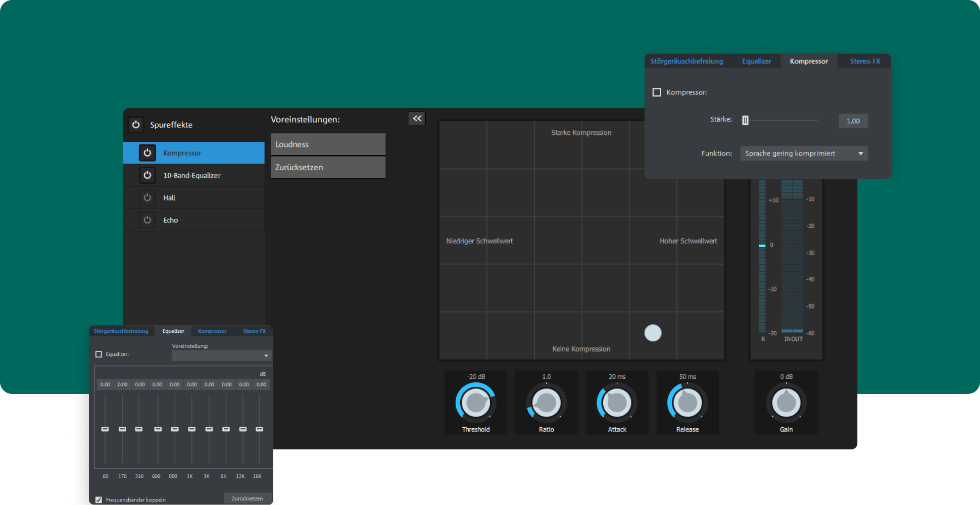Click the Stärke slider handle
This screenshot has width=980, height=505.
(x=745, y=121)
